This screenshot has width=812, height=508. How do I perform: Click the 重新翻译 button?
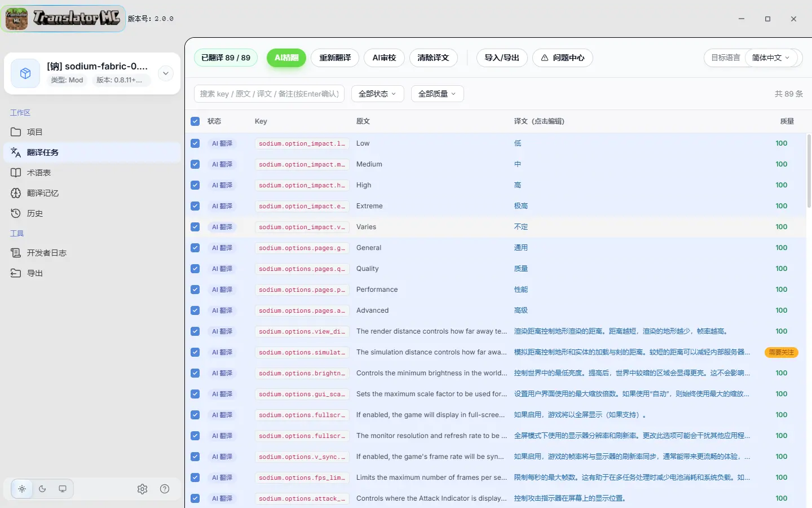pyautogui.click(x=335, y=58)
